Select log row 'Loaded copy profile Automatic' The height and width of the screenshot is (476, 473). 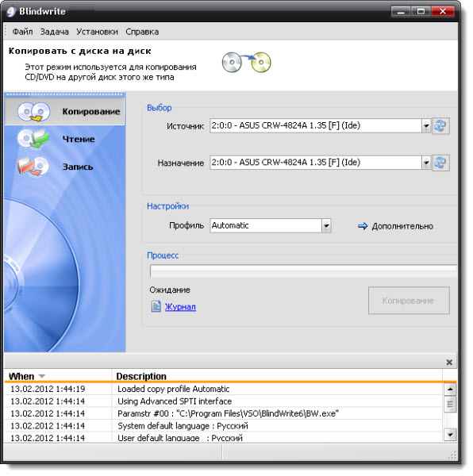point(224,389)
